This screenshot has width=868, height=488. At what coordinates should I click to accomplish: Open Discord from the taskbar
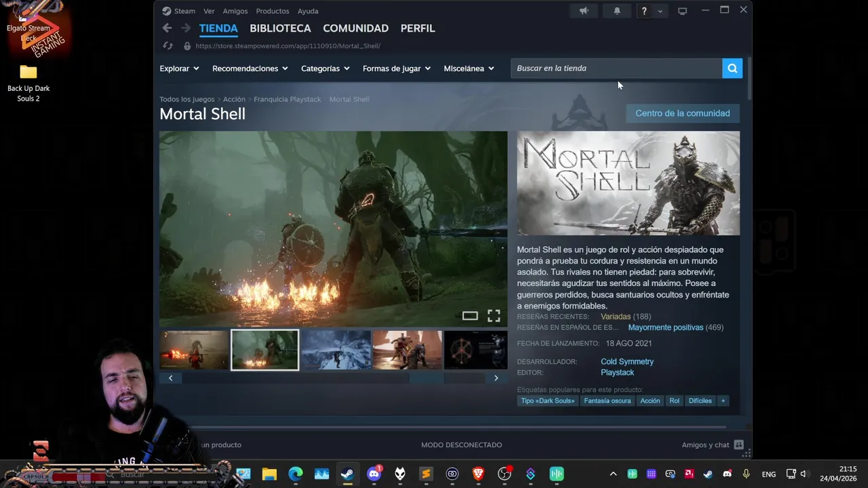[374, 474]
